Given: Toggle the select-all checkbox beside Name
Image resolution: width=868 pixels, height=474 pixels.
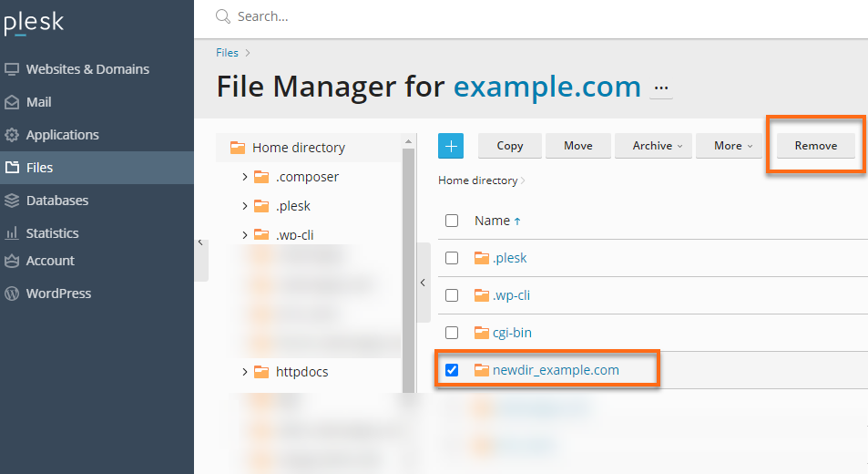Looking at the screenshot, I should point(452,221).
